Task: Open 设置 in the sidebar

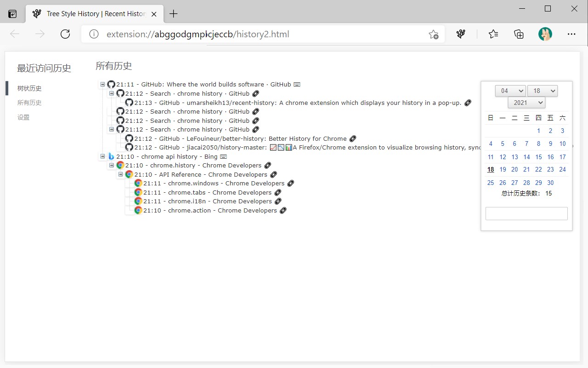Action: pyautogui.click(x=23, y=117)
